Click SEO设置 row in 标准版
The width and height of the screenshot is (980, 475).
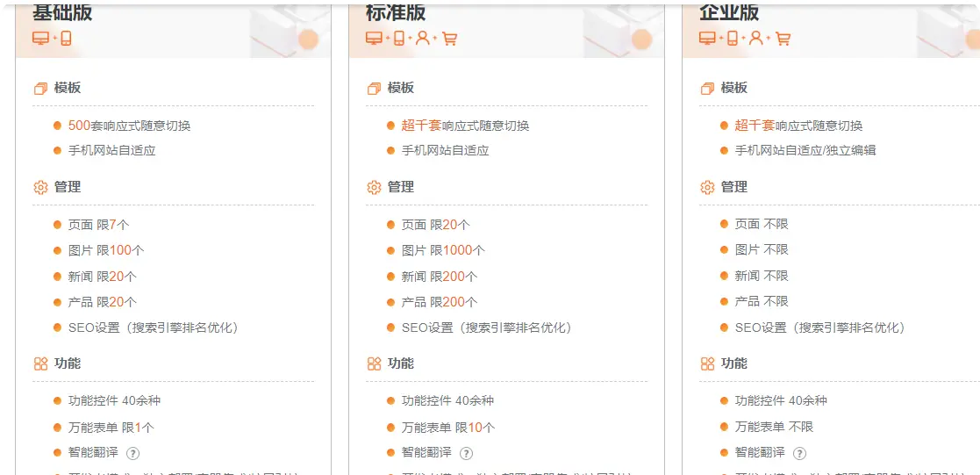[x=487, y=327]
